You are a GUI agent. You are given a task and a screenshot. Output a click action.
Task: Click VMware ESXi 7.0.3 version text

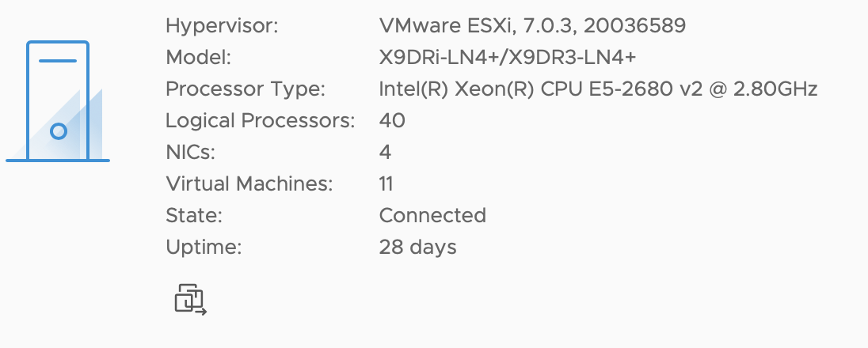click(532, 25)
